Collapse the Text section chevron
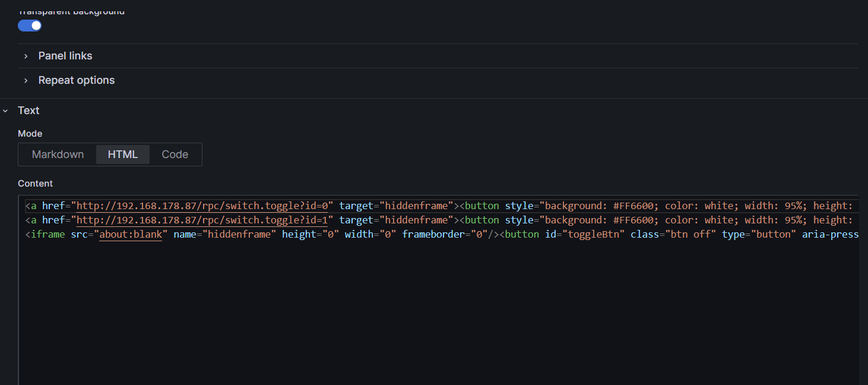Image resolution: width=868 pixels, height=385 pixels. (6, 111)
